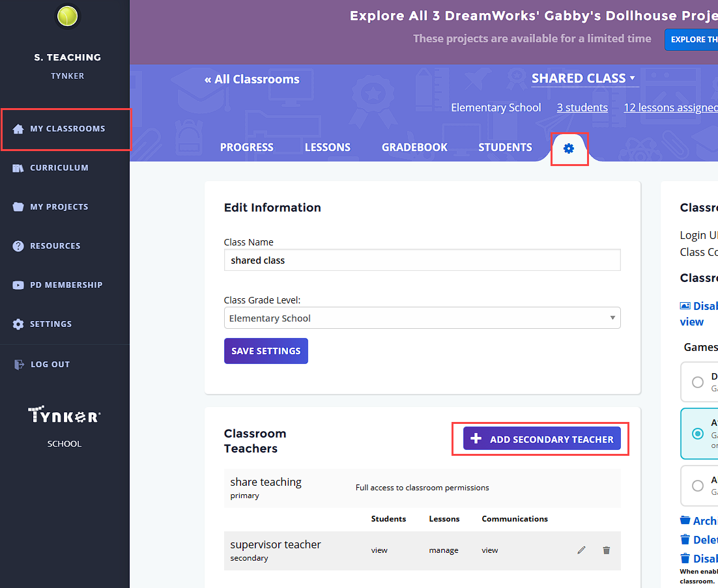Click the Save Settings button
Image resolution: width=718 pixels, height=588 pixels.
pos(266,351)
